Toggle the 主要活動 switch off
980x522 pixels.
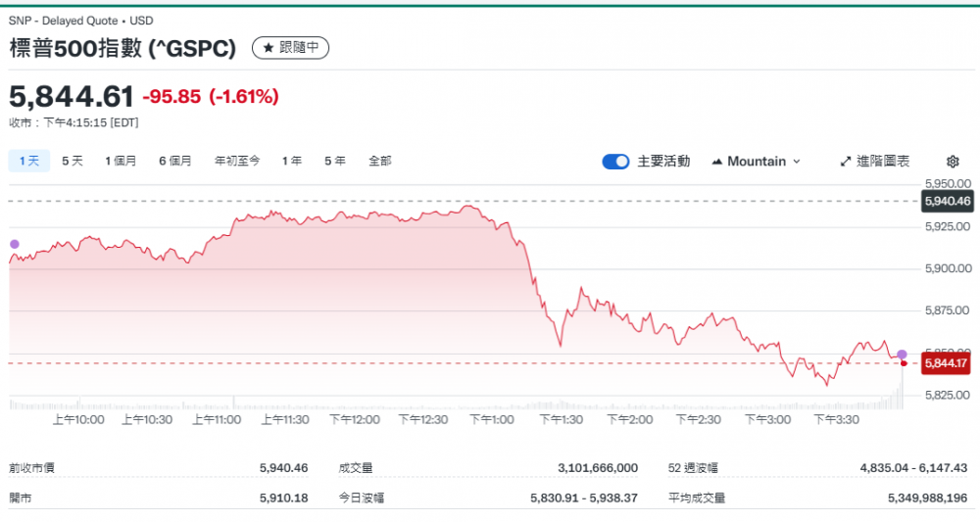point(615,162)
